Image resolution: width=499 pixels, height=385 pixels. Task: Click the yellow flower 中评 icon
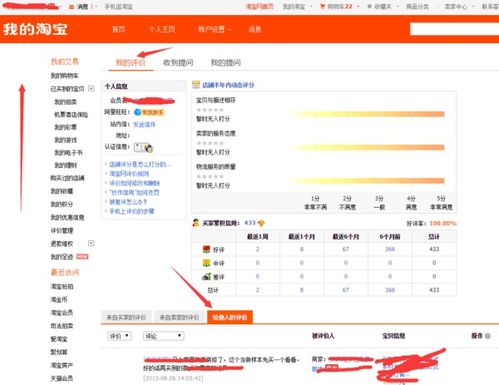point(206,263)
